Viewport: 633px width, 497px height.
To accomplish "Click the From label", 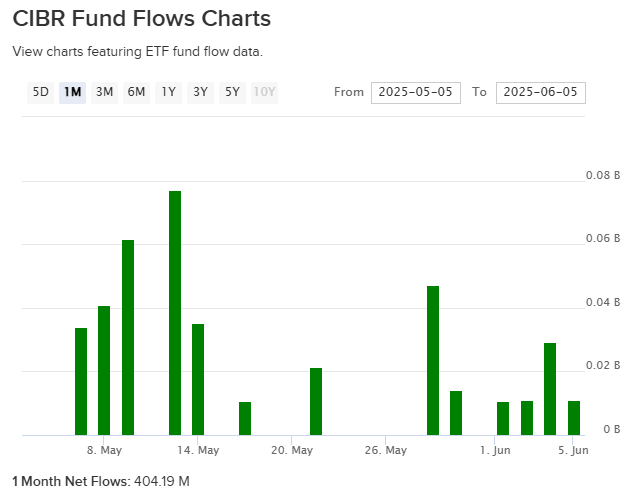I will [349, 92].
